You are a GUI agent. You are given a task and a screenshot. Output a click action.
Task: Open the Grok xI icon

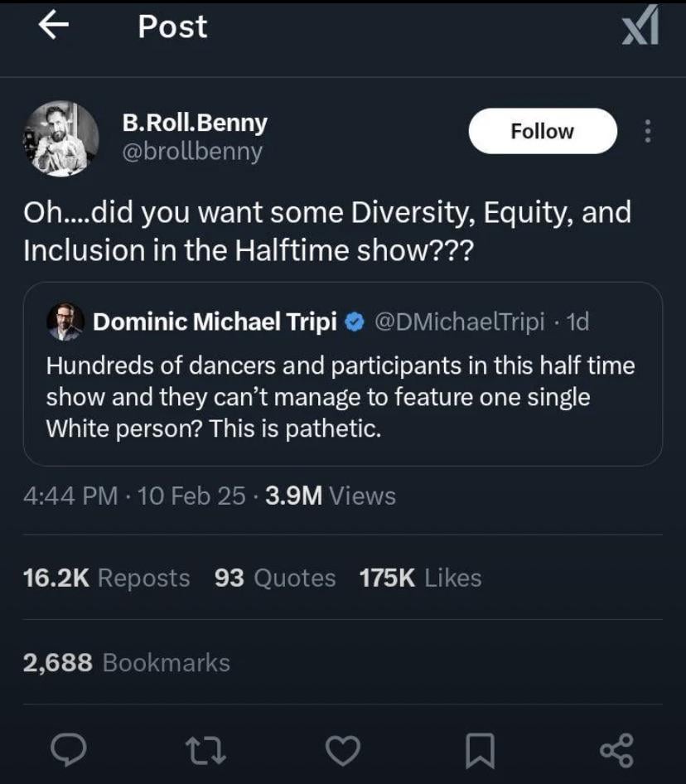640,25
